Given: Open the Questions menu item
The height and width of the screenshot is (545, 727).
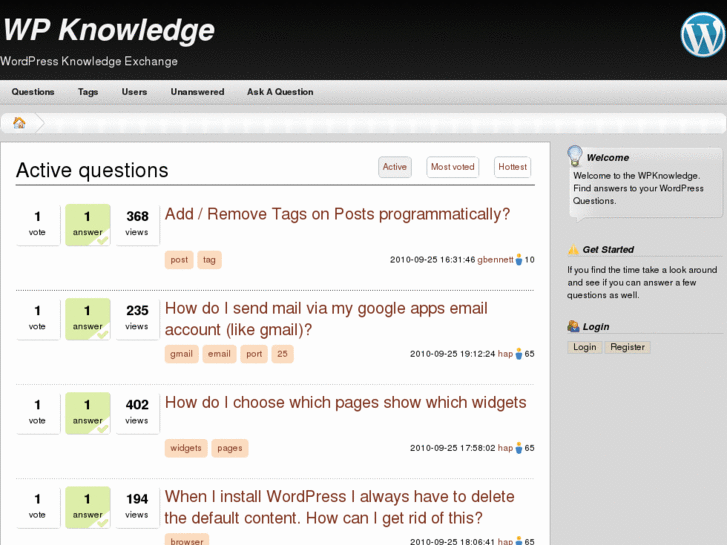Looking at the screenshot, I should pos(33,92).
